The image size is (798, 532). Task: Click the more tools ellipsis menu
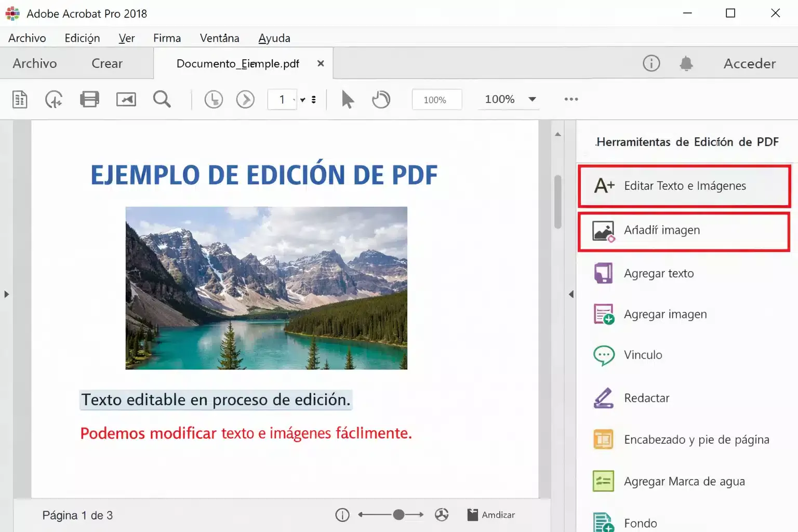pyautogui.click(x=570, y=99)
